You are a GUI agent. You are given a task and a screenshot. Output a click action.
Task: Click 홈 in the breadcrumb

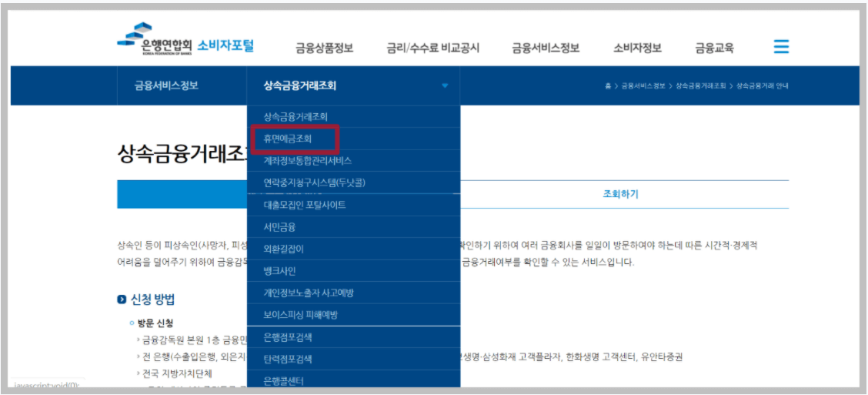608,86
